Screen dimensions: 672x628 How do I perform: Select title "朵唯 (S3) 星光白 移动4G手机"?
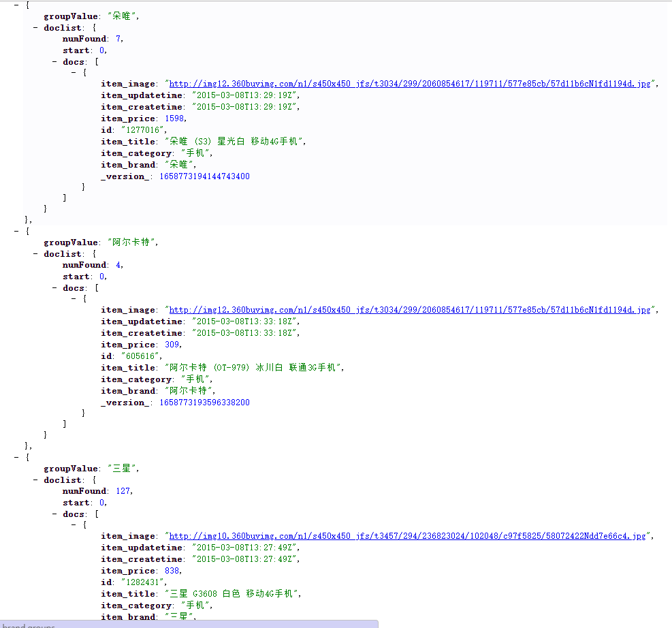(234, 142)
